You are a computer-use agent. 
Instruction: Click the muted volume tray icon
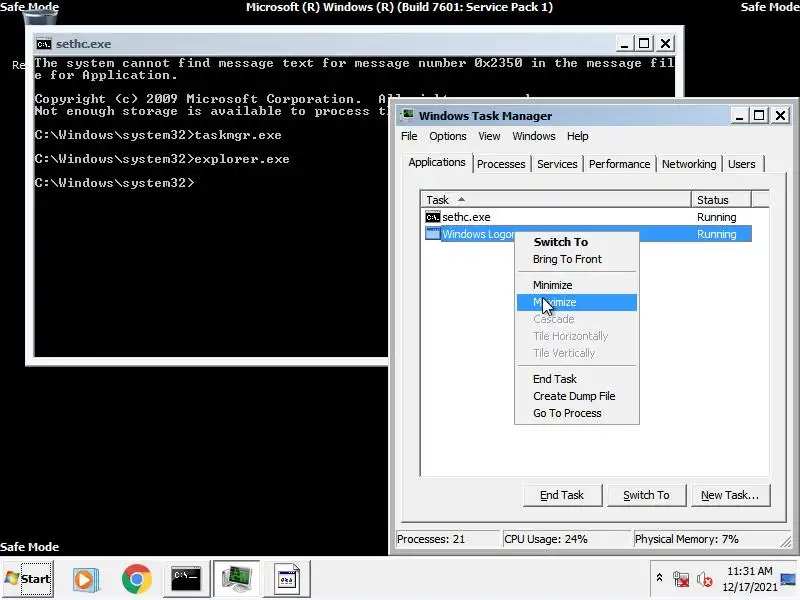point(705,580)
